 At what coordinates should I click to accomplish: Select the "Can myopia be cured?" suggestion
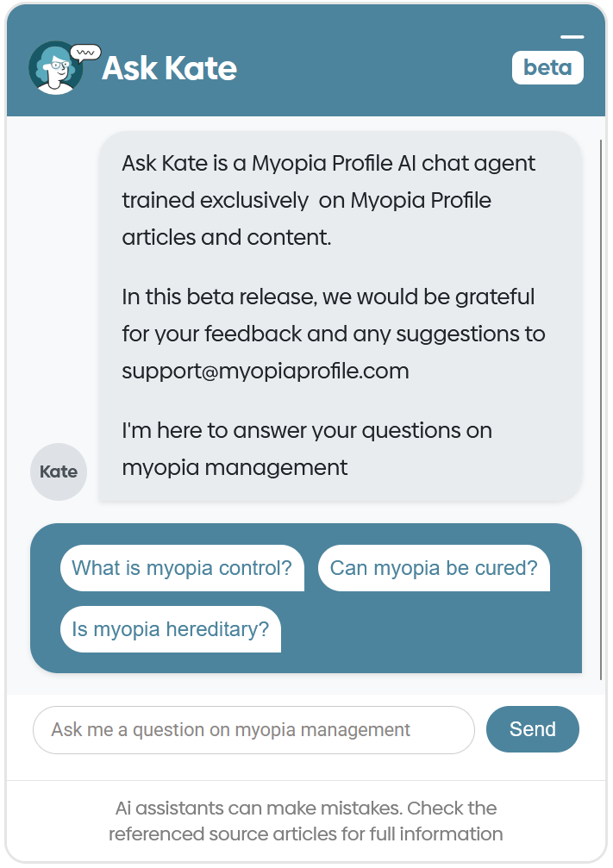click(x=434, y=568)
